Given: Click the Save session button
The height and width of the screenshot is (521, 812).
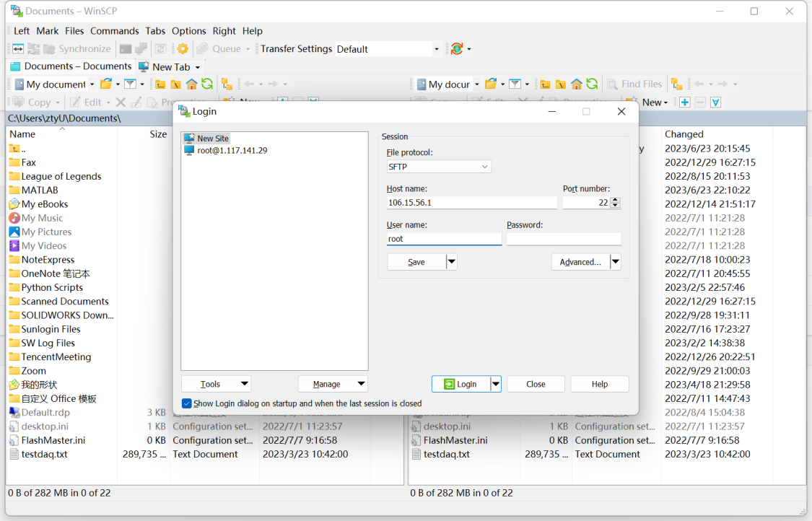Looking at the screenshot, I should (416, 262).
